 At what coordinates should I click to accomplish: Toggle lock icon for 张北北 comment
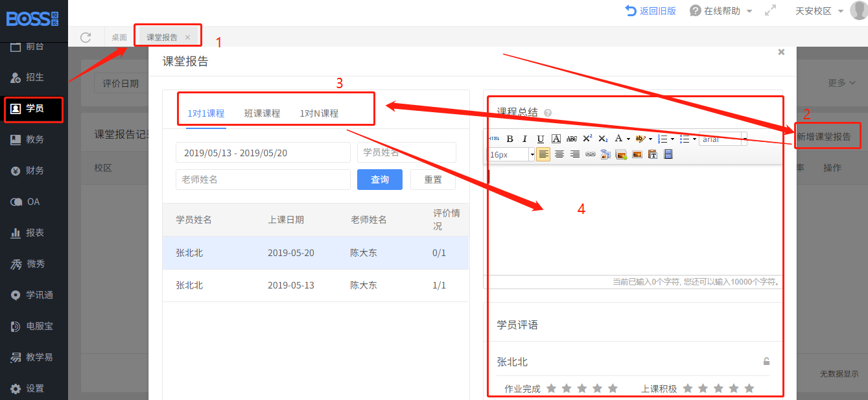766,362
